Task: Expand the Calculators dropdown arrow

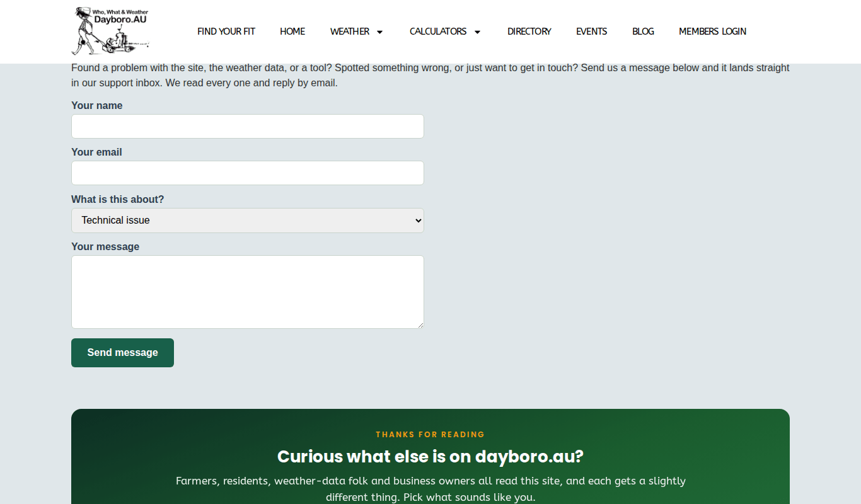Action: (477, 32)
